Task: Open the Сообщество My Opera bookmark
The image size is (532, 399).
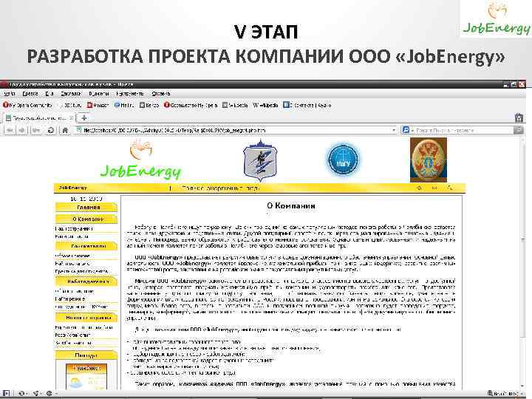Action: coord(191,105)
